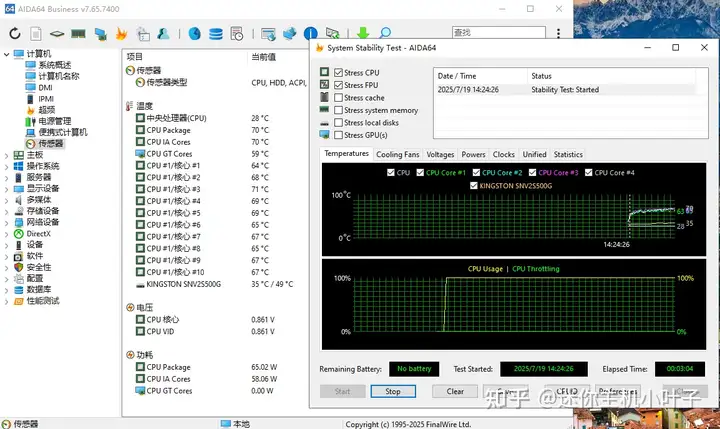Select the Stability Test: Started log entry

click(x=565, y=90)
